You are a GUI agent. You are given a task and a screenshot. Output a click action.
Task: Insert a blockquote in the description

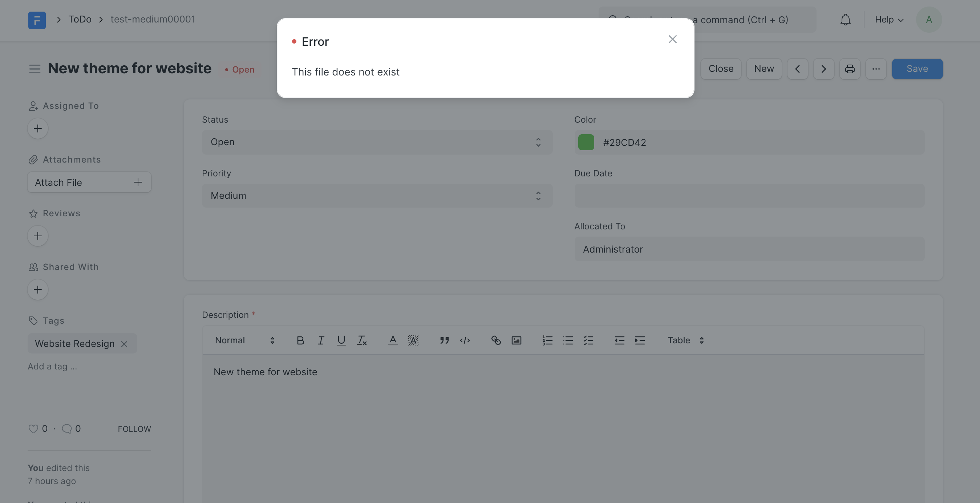coord(444,340)
